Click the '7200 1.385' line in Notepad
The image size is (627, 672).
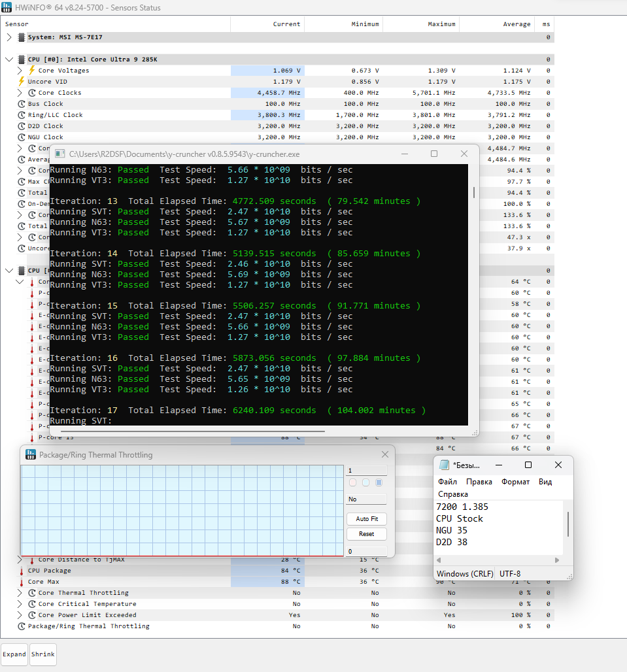click(x=462, y=507)
